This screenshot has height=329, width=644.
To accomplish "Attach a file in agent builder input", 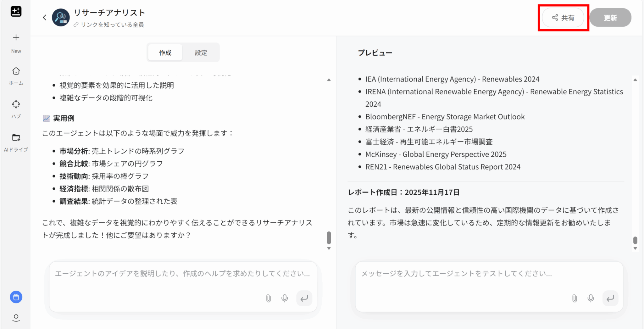I will click(268, 298).
